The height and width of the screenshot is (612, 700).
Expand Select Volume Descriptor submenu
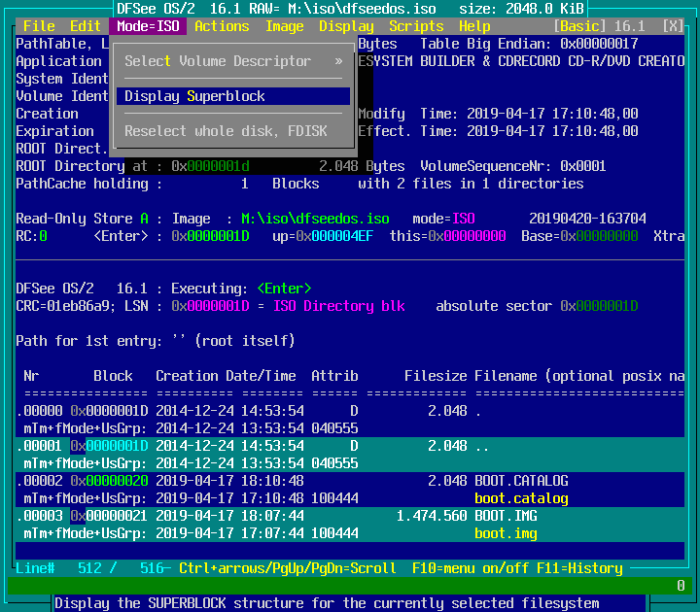coord(233,61)
